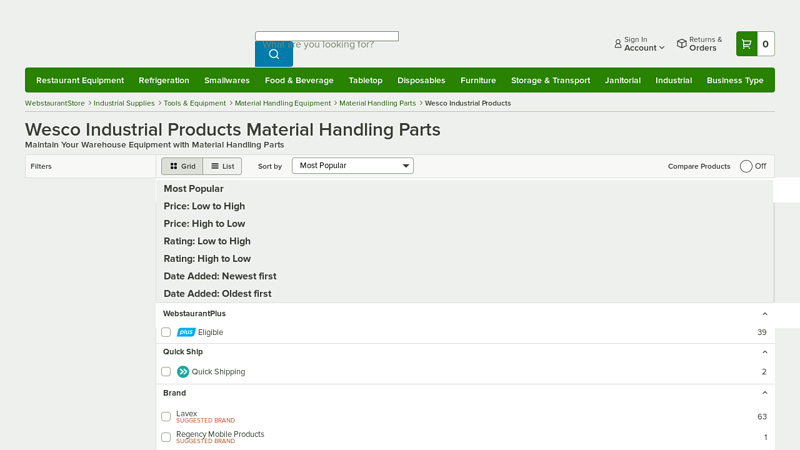Check the WebstaurantPlus Eligible checkbox
Image resolution: width=800 pixels, height=450 pixels.
point(166,332)
